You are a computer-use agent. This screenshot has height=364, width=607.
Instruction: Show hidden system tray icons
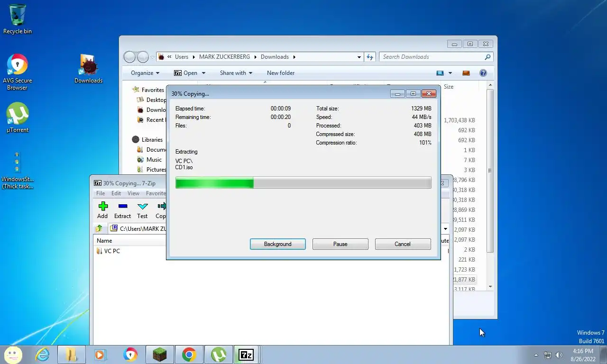tap(536, 355)
